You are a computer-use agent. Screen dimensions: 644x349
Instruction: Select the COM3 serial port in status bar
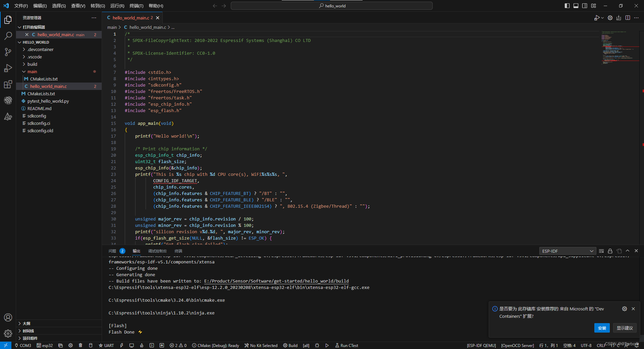tap(23, 345)
